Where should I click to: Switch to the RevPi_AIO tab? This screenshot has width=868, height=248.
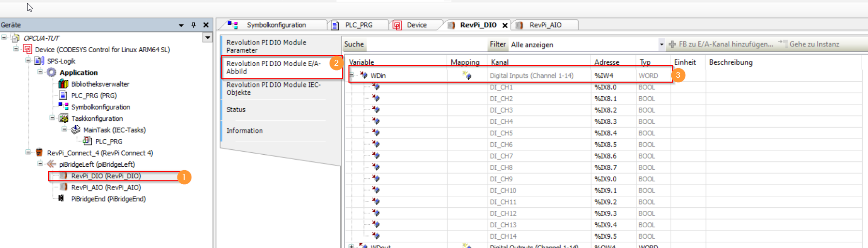click(x=545, y=25)
